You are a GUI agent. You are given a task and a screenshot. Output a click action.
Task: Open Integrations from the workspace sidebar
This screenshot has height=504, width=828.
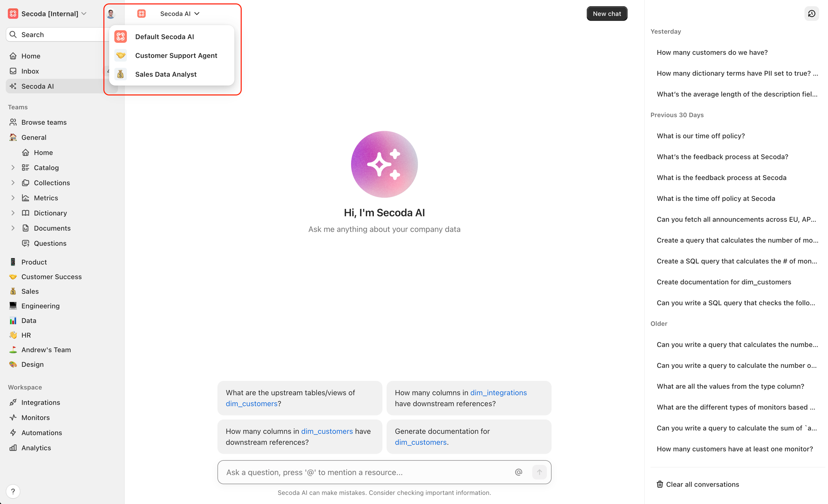(x=41, y=402)
